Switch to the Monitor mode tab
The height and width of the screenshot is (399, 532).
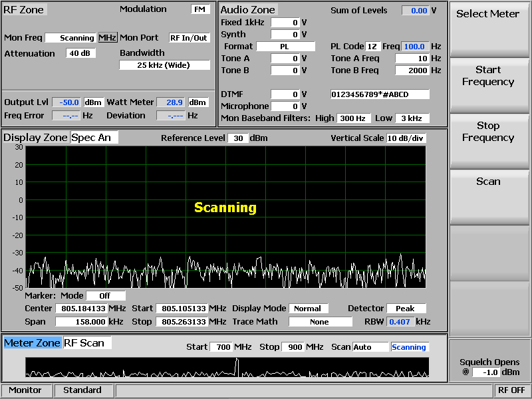click(x=25, y=390)
